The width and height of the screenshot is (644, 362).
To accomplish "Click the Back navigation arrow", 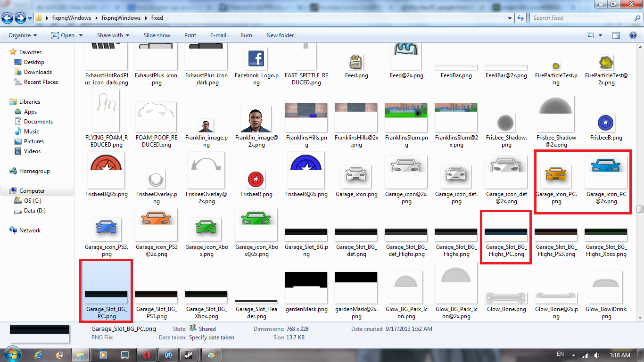I will [x=8, y=18].
